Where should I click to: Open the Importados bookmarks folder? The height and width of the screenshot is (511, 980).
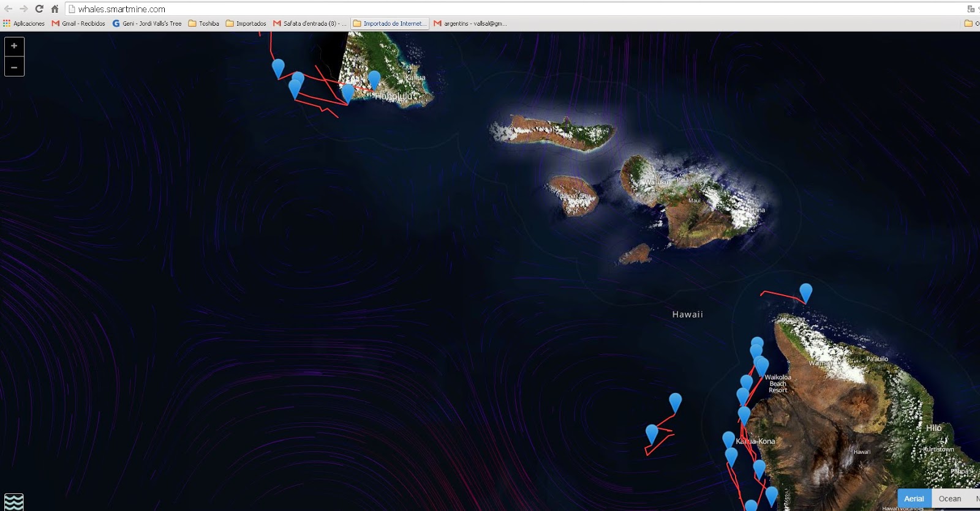[x=246, y=23]
